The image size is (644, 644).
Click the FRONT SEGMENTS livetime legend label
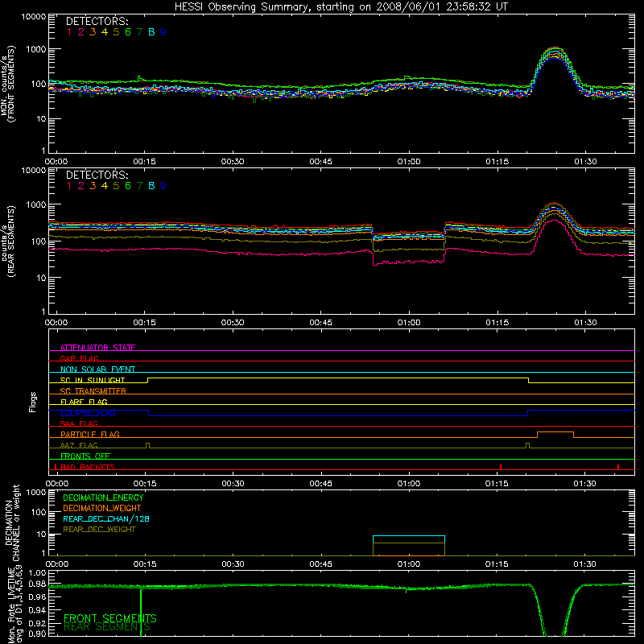pos(110,618)
